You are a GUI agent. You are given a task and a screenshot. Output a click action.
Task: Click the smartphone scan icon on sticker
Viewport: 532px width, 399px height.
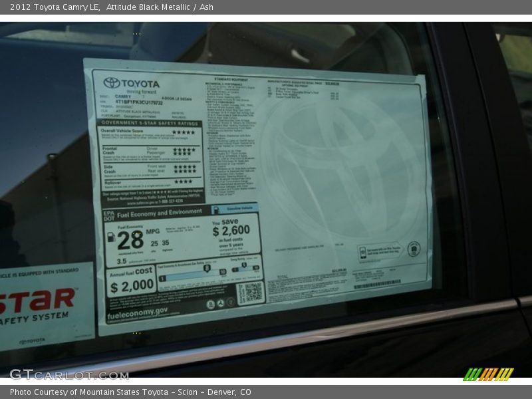362,253
